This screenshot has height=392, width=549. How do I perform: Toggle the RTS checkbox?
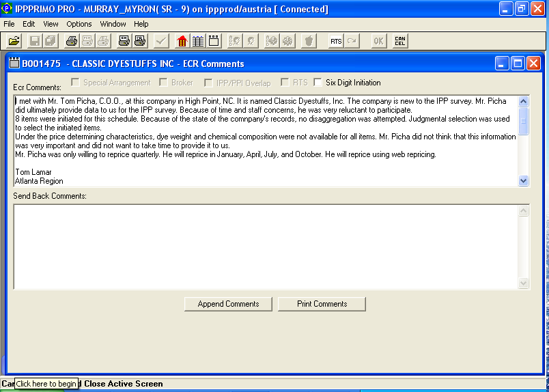(285, 83)
